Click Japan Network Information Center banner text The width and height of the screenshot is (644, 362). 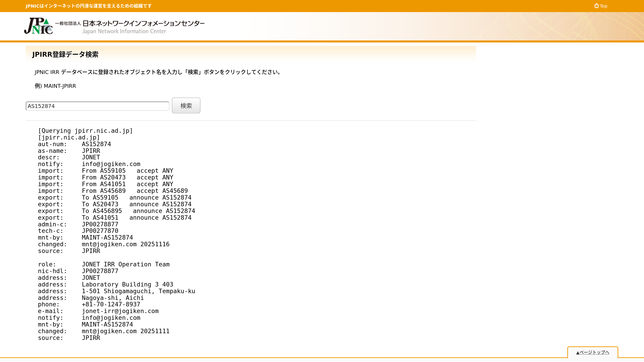coord(124,32)
